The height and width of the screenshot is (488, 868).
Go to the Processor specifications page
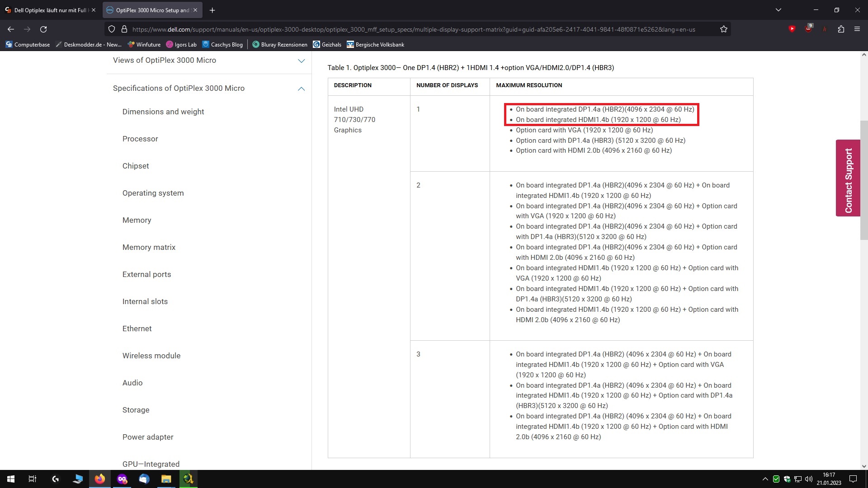140,139
